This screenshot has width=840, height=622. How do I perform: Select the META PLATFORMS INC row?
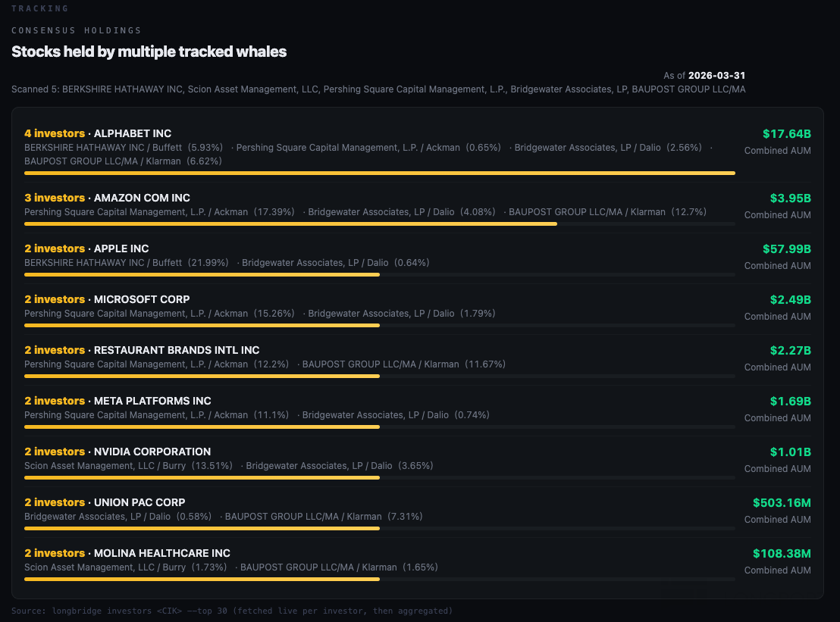417,411
